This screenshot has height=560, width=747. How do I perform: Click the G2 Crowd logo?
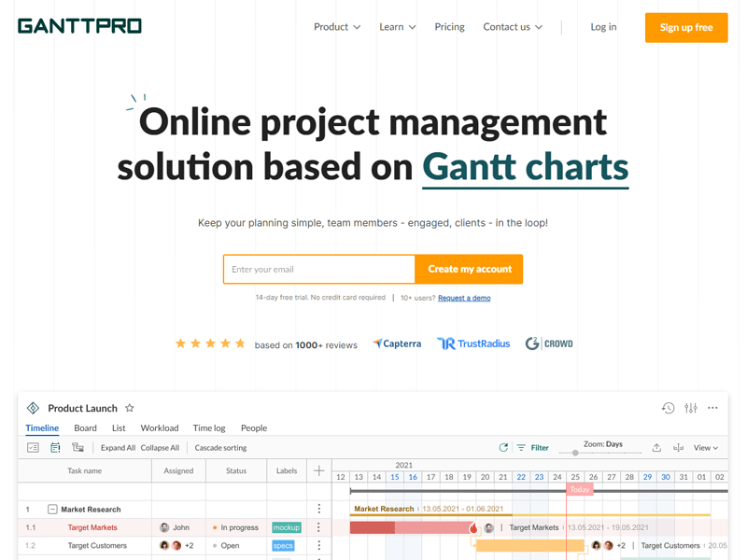549,343
